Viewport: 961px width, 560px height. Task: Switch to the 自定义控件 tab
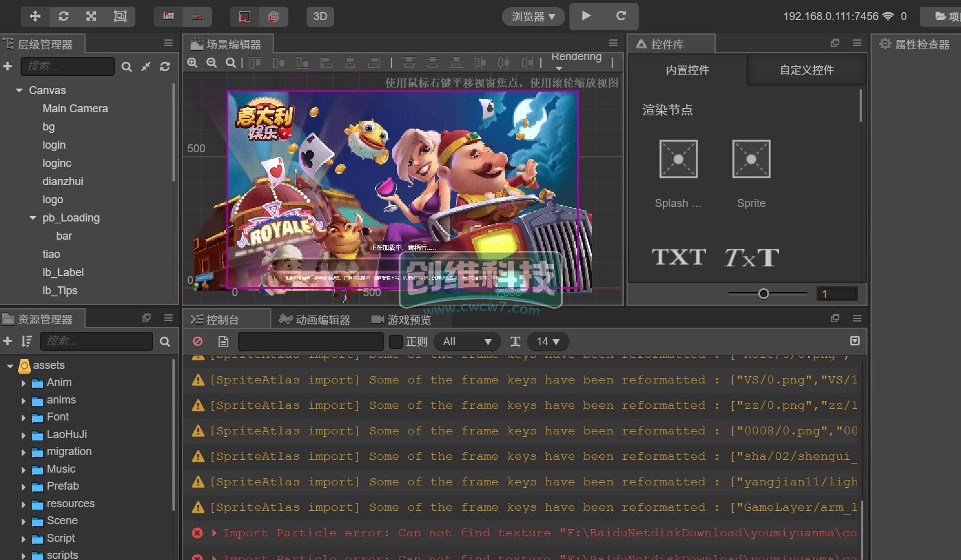tap(807, 70)
